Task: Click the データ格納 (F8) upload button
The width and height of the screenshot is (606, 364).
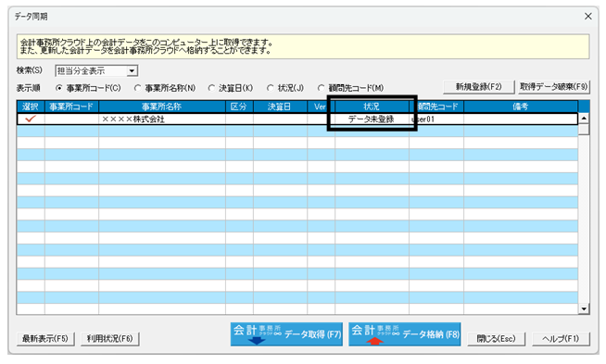Action: coord(405,333)
